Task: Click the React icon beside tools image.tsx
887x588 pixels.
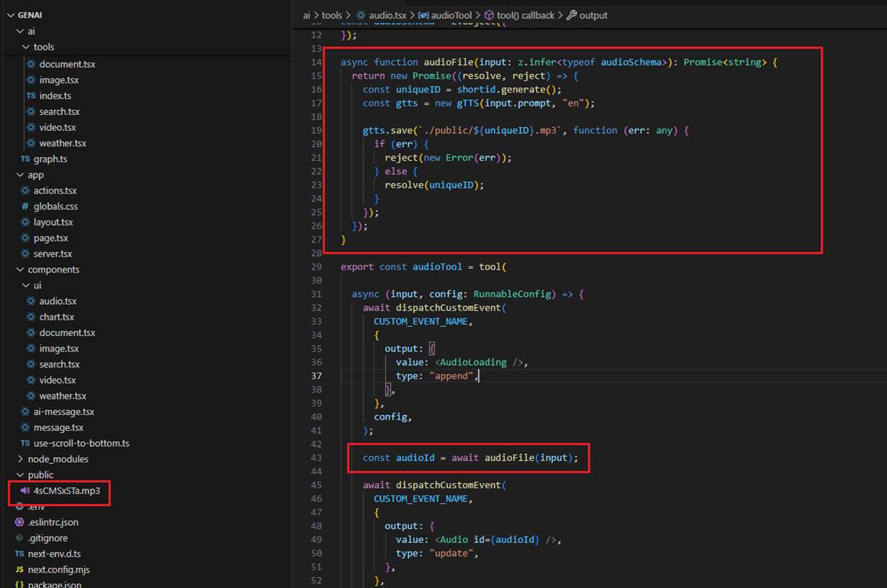Action: pos(31,80)
